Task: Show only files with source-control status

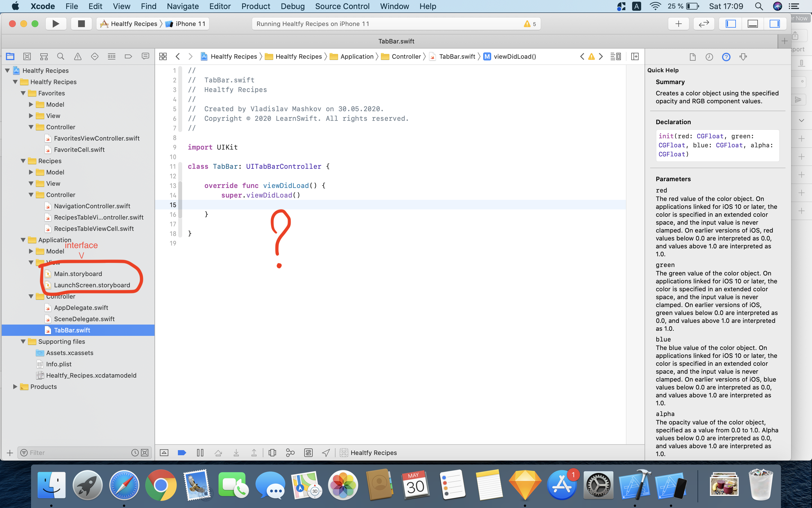Action: tap(145, 453)
